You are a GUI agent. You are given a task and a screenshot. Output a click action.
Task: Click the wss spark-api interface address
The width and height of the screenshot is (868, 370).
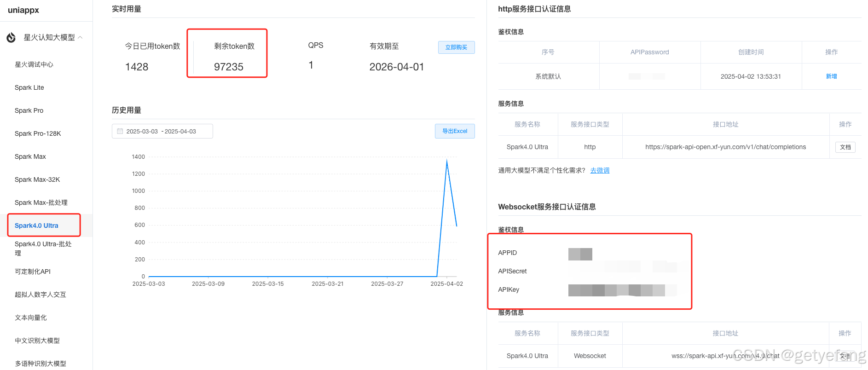[x=725, y=356]
